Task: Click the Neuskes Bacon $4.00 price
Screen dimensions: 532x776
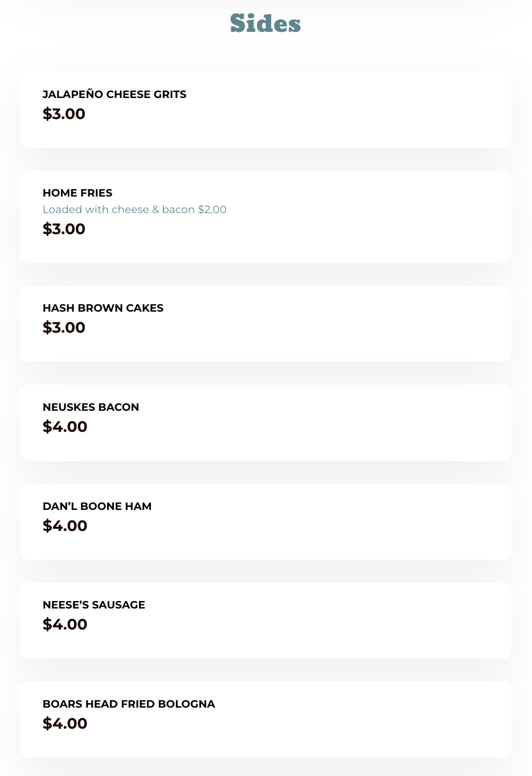Action: [65, 427]
